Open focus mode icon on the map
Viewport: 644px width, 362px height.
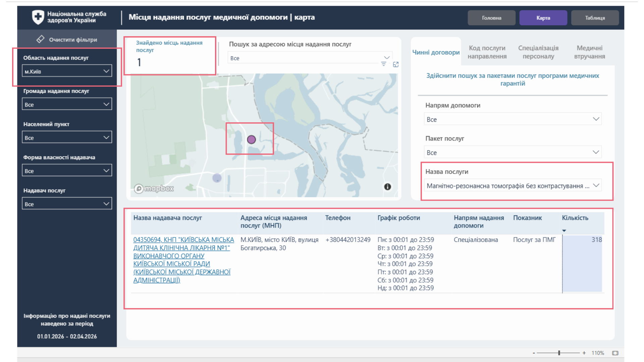point(396,64)
